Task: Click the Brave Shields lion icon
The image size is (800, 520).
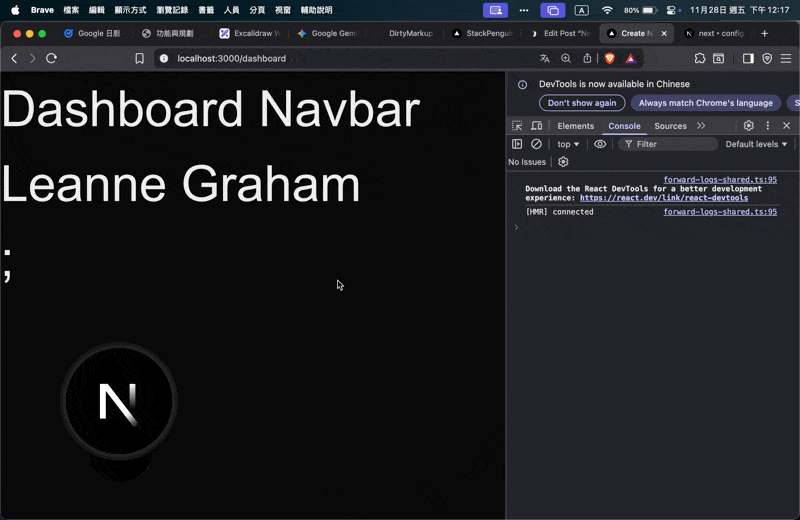Action: 609,58
